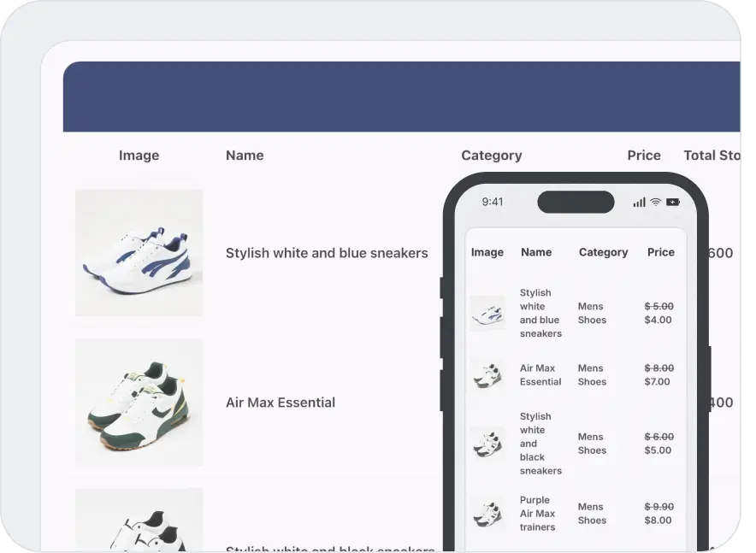The height and width of the screenshot is (553, 756).
Task: Click the white and blue sneakers desktop photo
Action: pyautogui.click(x=139, y=253)
